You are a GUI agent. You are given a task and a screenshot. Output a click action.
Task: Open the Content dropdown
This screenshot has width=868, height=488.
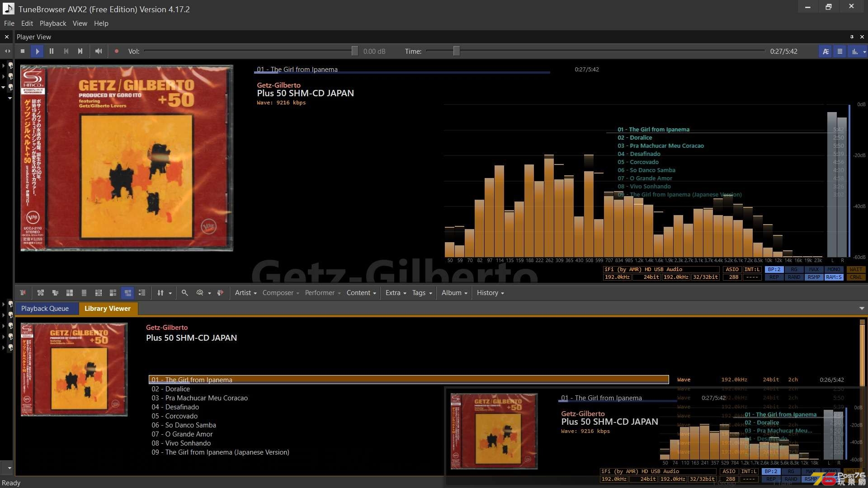click(361, 293)
